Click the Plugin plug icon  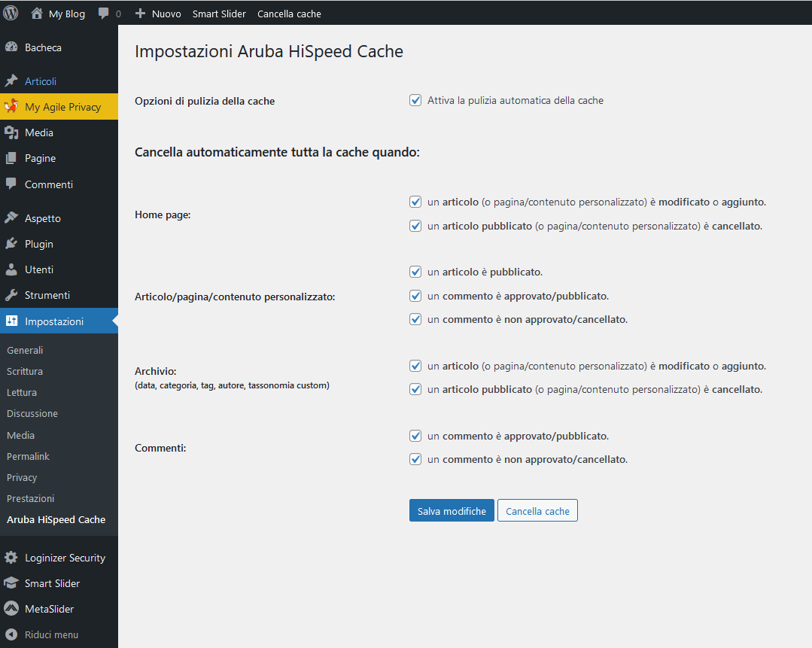point(11,243)
